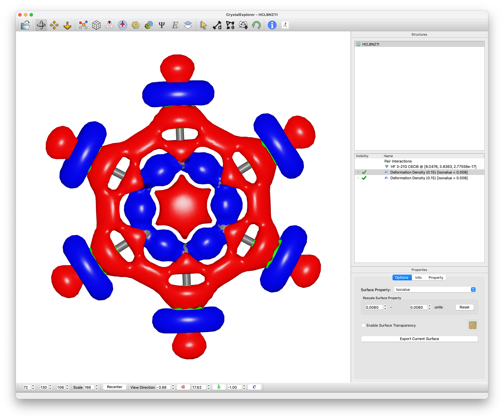Viewport: 504px width, 420px height.
Task: Click the Recenter button
Action: point(114,387)
